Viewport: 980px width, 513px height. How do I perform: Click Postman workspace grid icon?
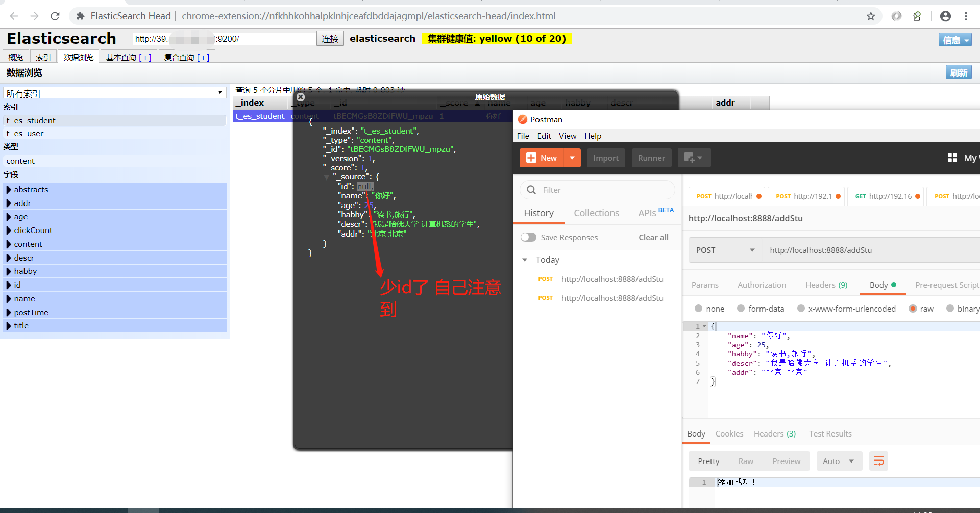(x=952, y=158)
